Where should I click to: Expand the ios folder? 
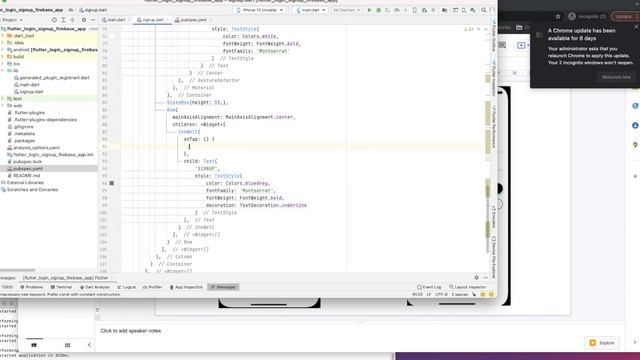click(2, 64)
